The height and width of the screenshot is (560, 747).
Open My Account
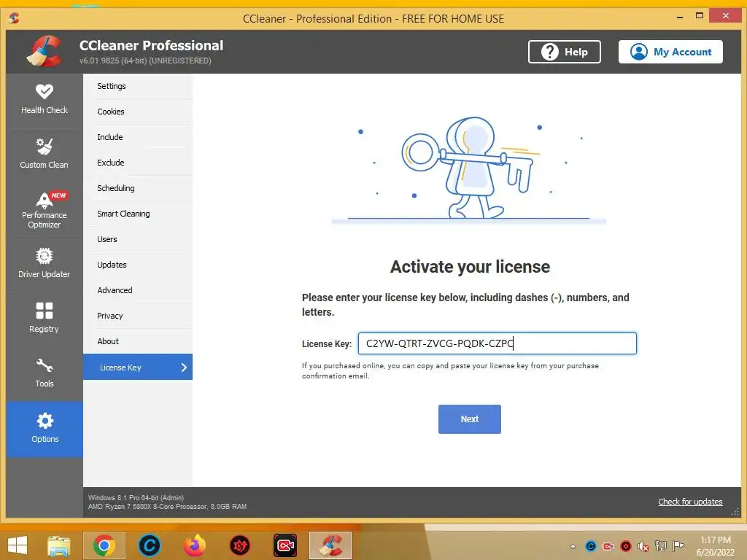[670, 52]
